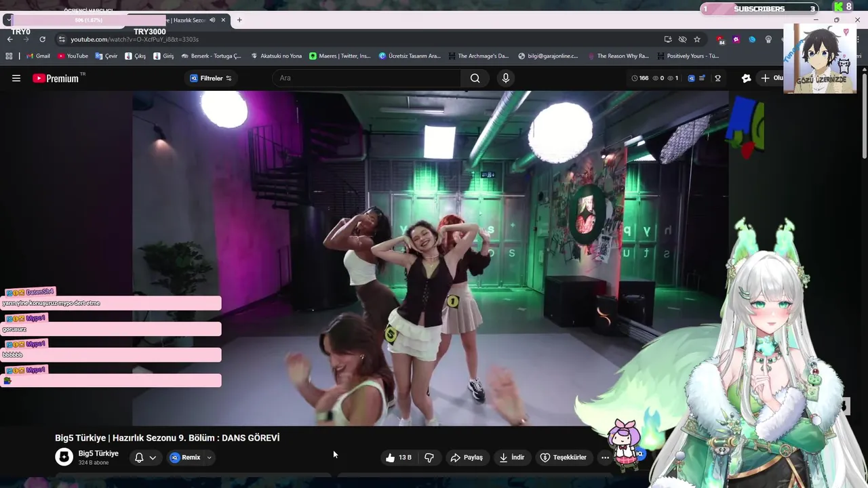Open the red extension with 84 badge
The image size is (868, 488).
pyautogui.click(x=720, y=40)
